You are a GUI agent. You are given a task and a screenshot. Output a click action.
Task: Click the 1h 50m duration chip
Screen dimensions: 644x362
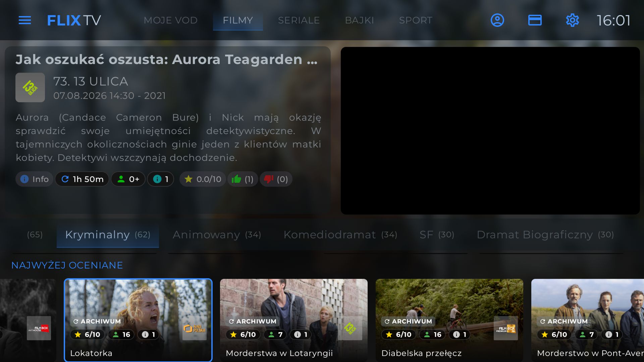coord(82,179)
